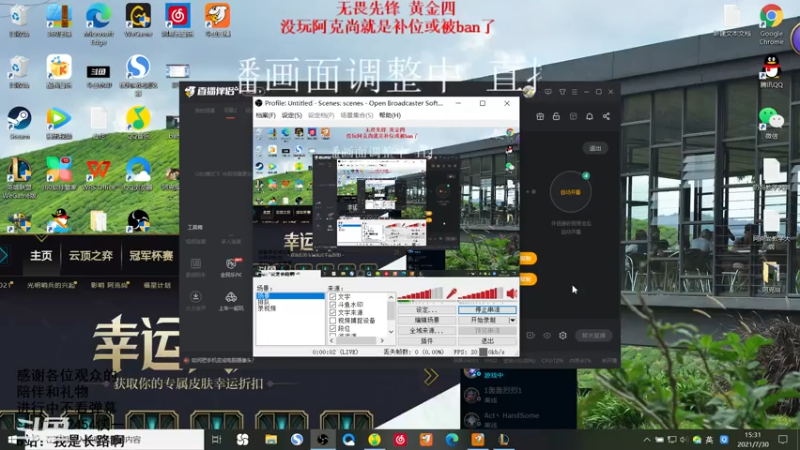Open WeGame desktop shortcut
This screenshot has height=450, width=800.
click(x=138, y=20)
